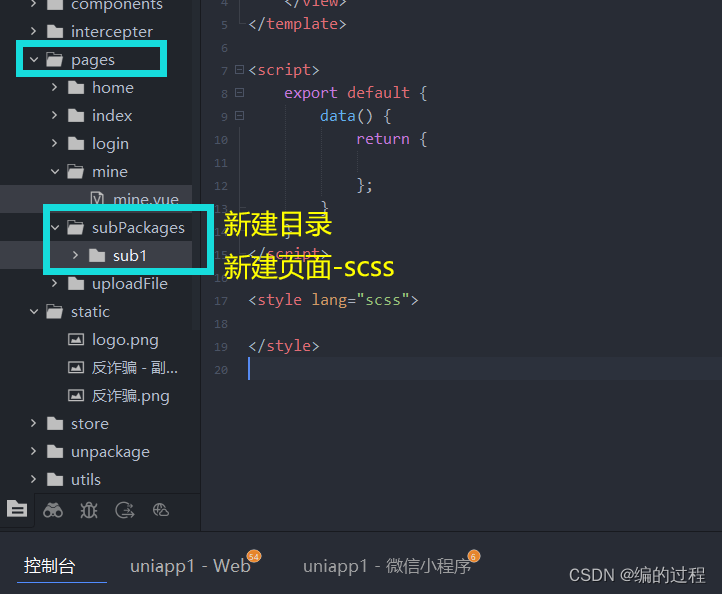Click the login folder icon
The width and height of the screenshot is (722, 594).
[x=76, y=144]
